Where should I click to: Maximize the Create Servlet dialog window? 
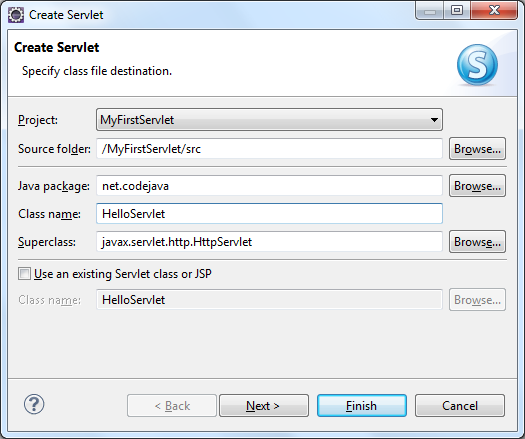point(457,11)
